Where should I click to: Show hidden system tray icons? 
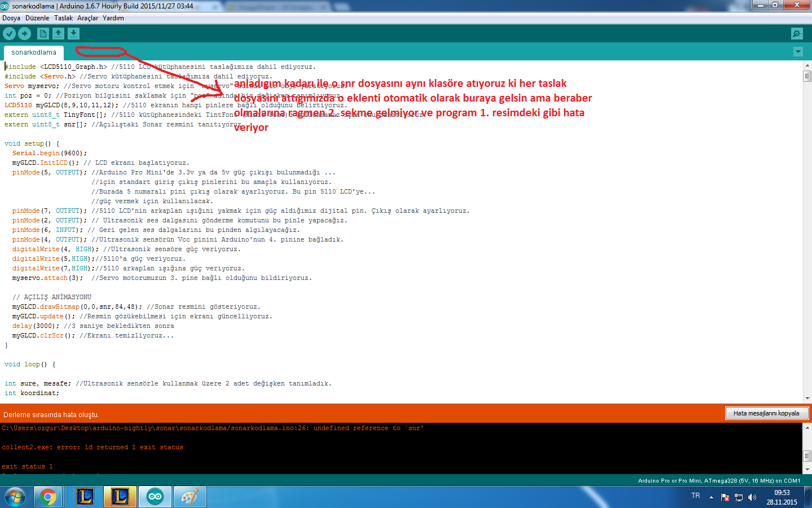[711, 497]
